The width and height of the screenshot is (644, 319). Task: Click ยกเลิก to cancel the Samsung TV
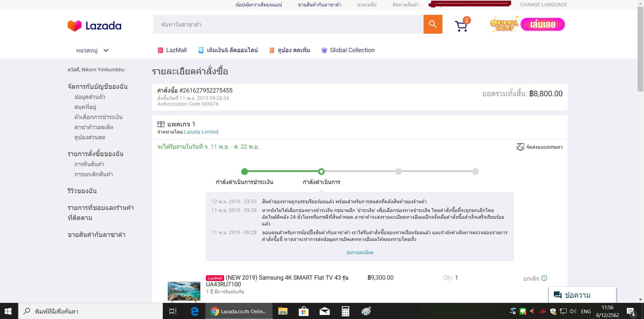point(531,279)
